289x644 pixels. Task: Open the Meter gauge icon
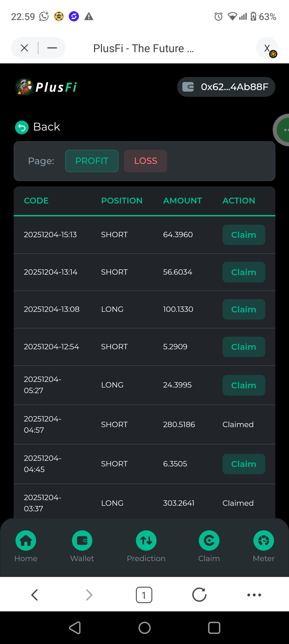pos(264,540)
